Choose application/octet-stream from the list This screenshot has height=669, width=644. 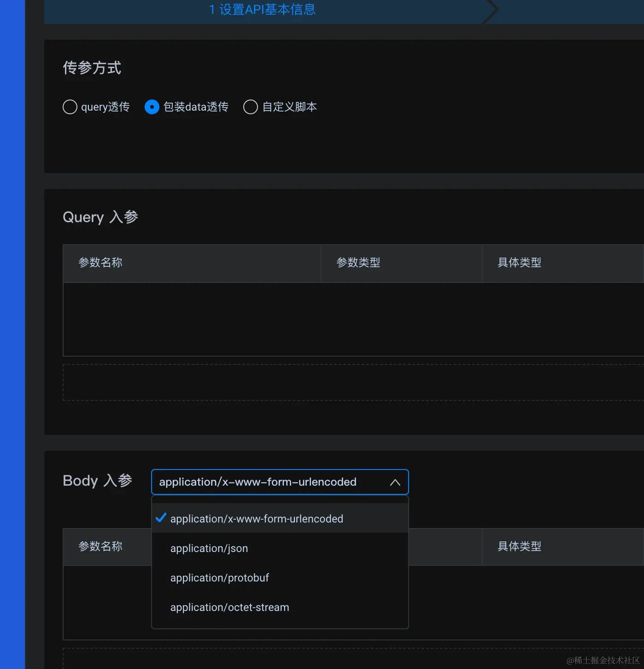tap(280, 607)
